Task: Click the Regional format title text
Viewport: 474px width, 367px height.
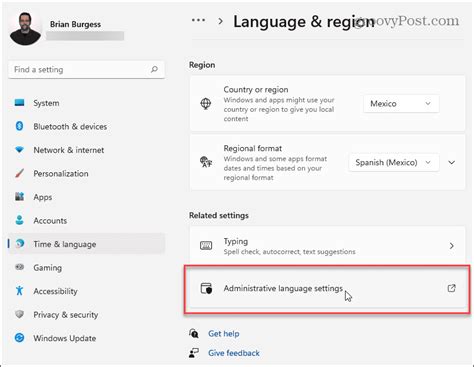Action: pos(253,148)
